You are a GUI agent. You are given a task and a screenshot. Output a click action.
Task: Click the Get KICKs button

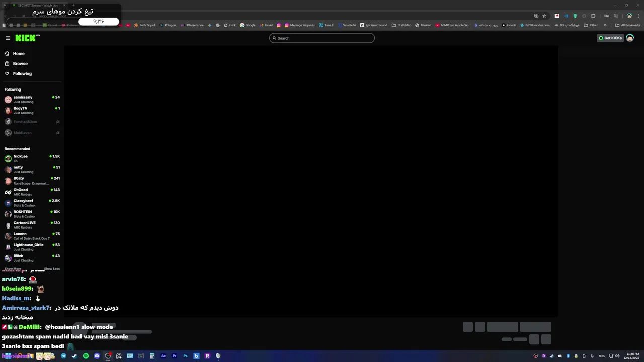coord(610,38)
